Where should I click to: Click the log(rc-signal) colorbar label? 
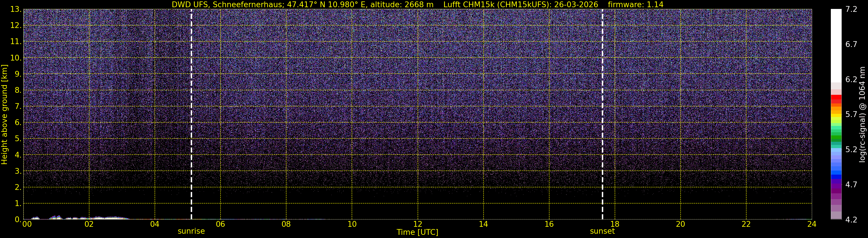[862, 114]
